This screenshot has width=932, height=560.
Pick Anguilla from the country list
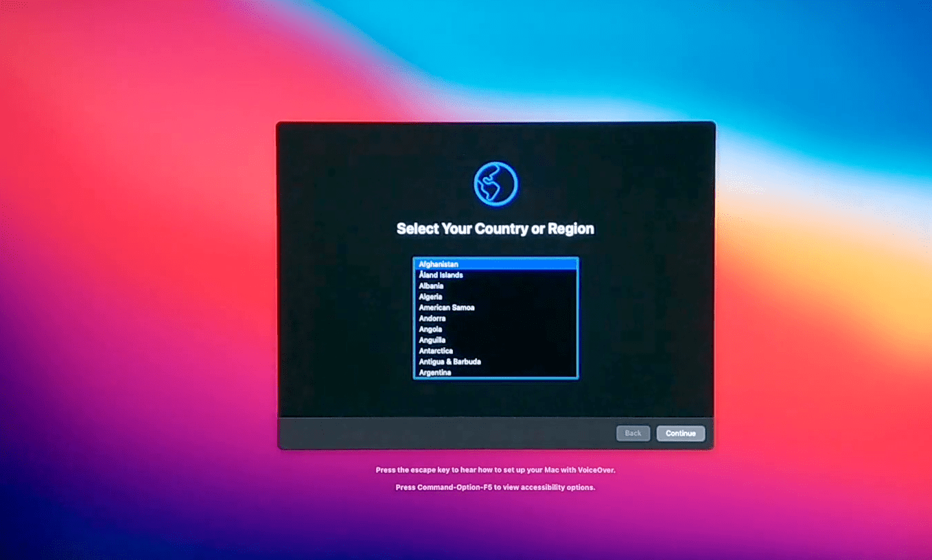pos(432,340)
